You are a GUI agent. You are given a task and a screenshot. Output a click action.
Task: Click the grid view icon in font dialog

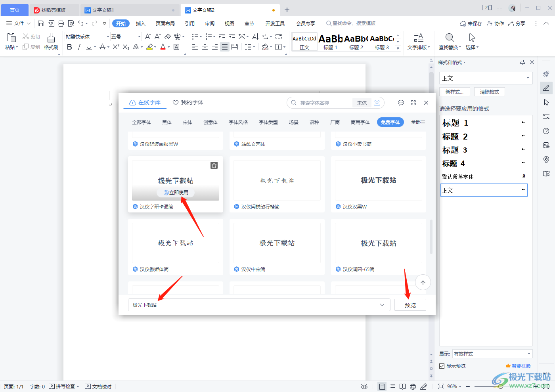413,103
